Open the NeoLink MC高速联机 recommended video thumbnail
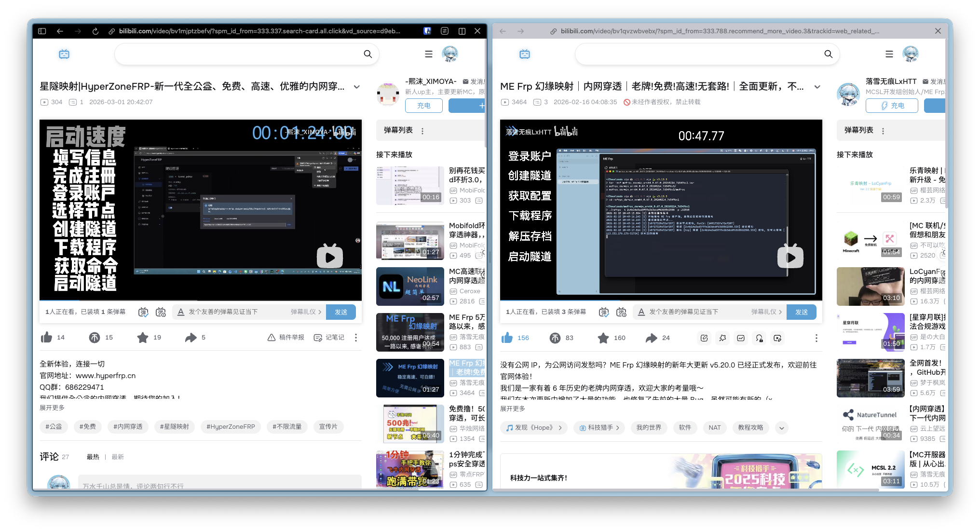This screenshot has height=532, width=980. [x=410, y=286]
